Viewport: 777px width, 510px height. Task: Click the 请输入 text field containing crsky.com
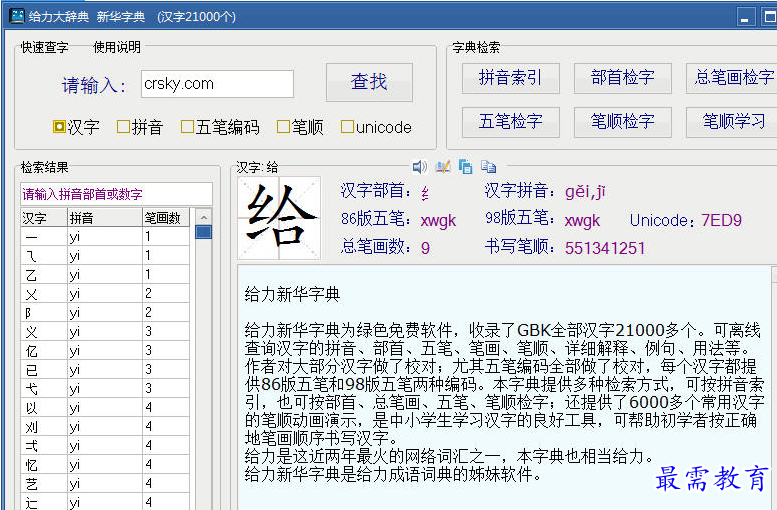tap(216, 84)
